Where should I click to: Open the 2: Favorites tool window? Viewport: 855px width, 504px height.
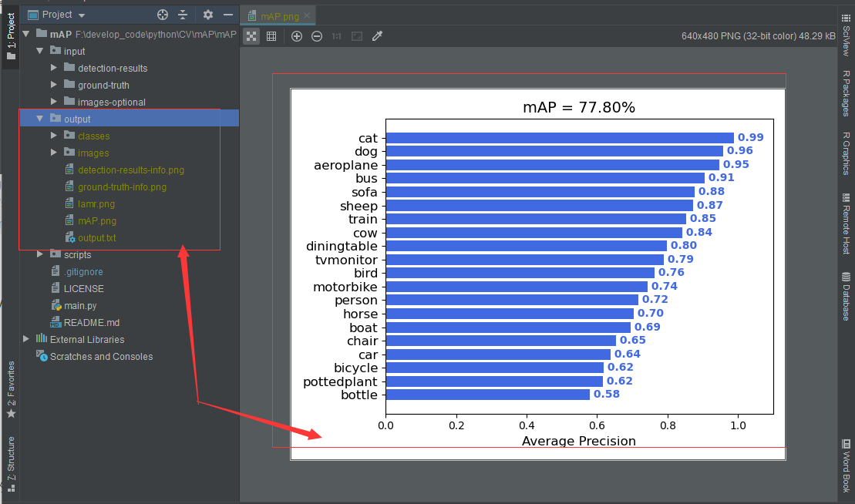pos(11,390)
